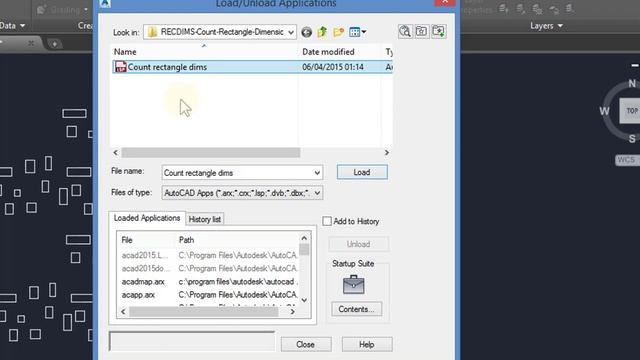Click the date 06/04/2015 01:14 cell
This screenshot has width=640, height=360.
(x=333, y=67)
